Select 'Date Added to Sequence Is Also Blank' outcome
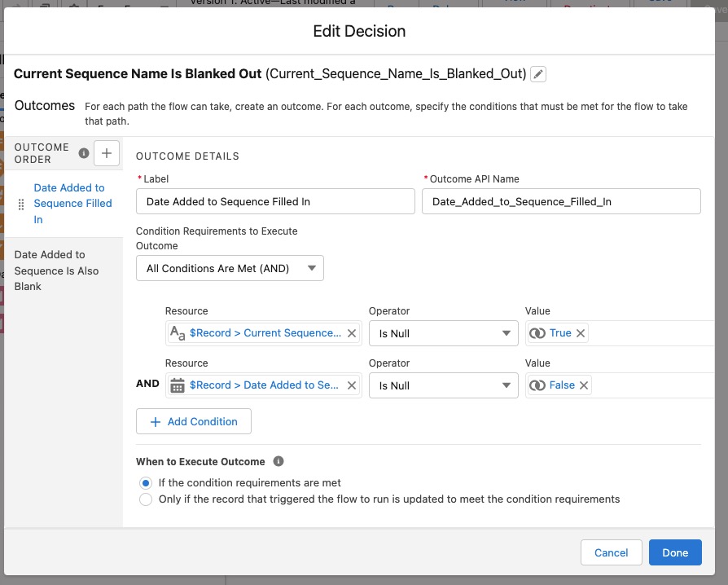 (56, 271)
